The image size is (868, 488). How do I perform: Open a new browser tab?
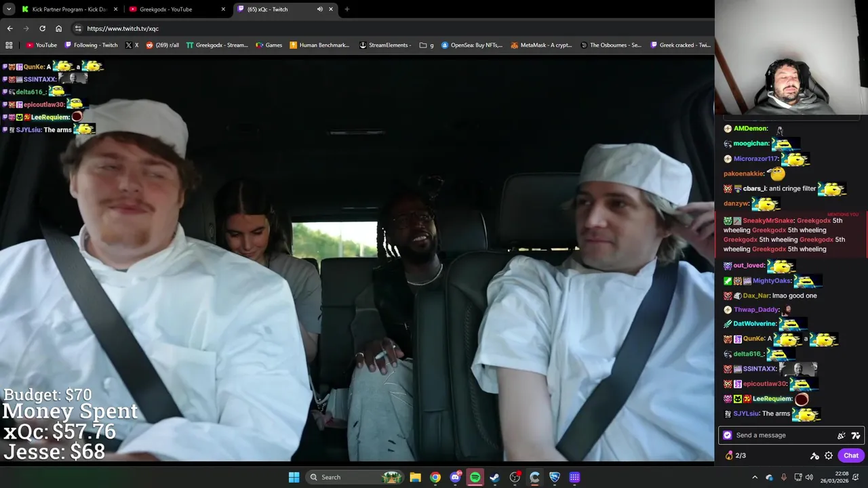point(347,9)
